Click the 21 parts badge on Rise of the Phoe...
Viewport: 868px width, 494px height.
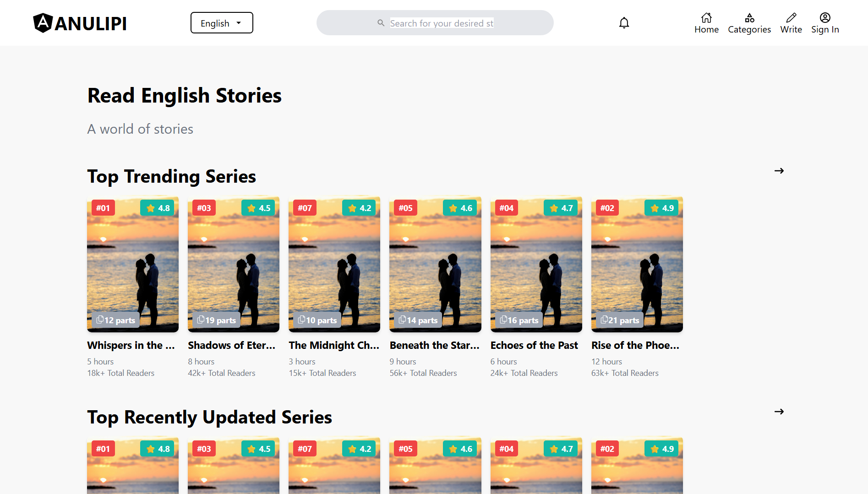coord(620,320)
